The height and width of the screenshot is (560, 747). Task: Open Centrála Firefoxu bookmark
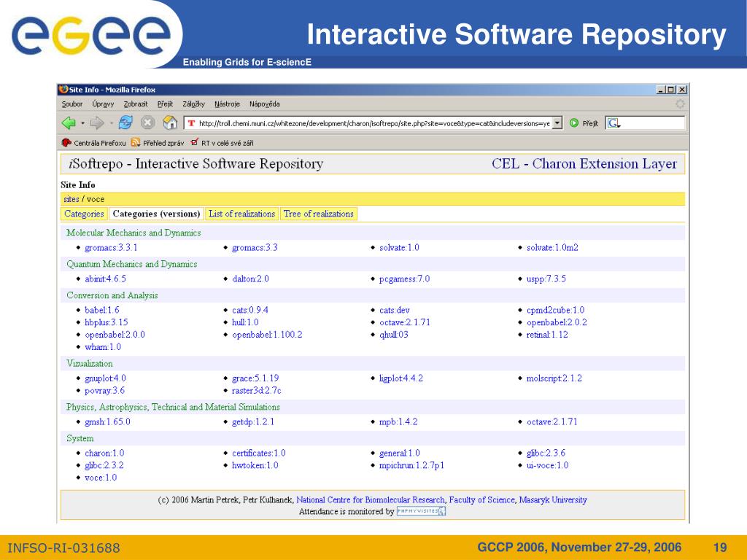pyautogui.click(x=94, y=143)
